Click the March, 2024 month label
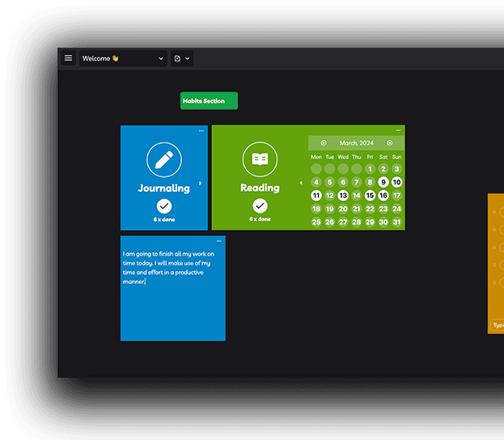 click(x=357, y=143)
